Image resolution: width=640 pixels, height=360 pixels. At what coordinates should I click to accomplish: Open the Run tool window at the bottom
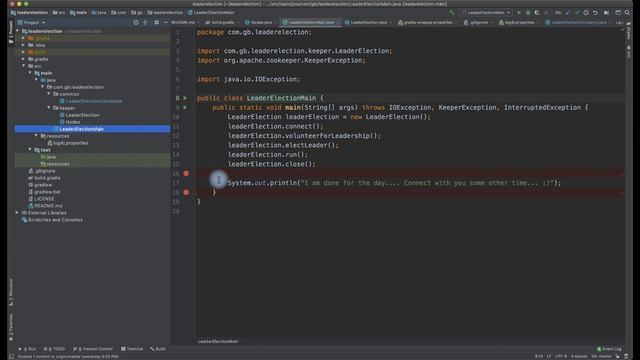pyautogui.click(x=27, y=349)
